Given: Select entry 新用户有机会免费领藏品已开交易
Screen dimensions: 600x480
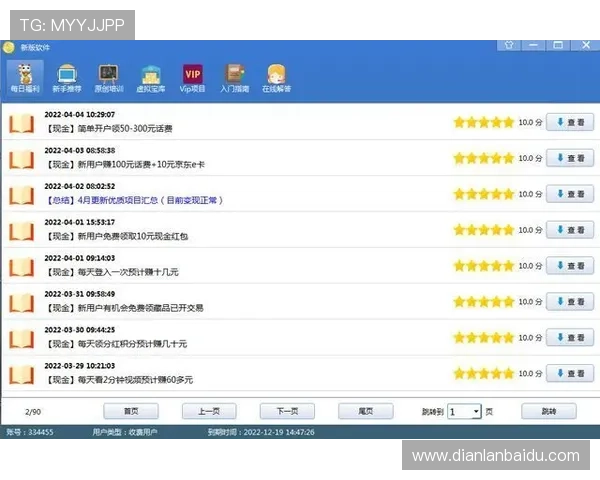Looking at the screenshot, I should click(124, 308).
